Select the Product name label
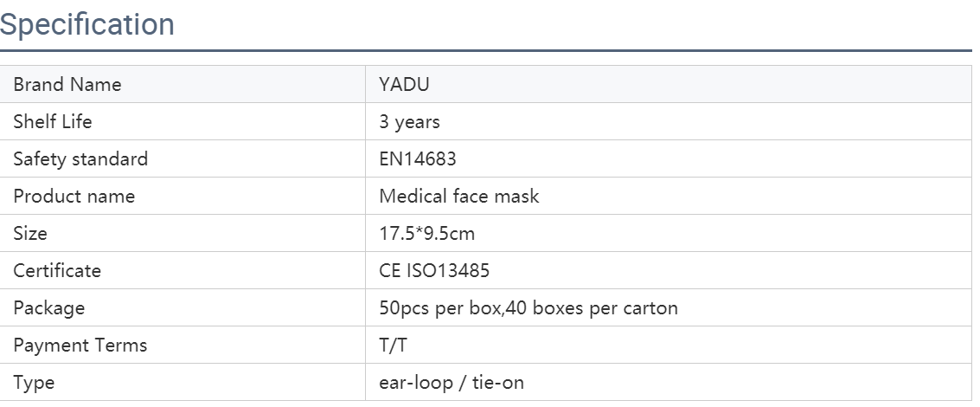The image size is (980, 407). click(x=74, y=196)
